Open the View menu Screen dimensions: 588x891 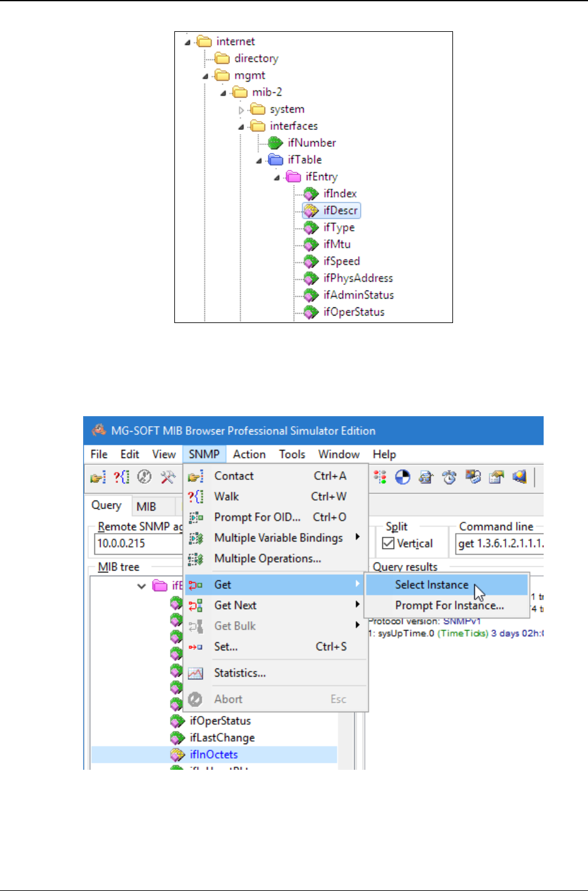click(164, 454)
